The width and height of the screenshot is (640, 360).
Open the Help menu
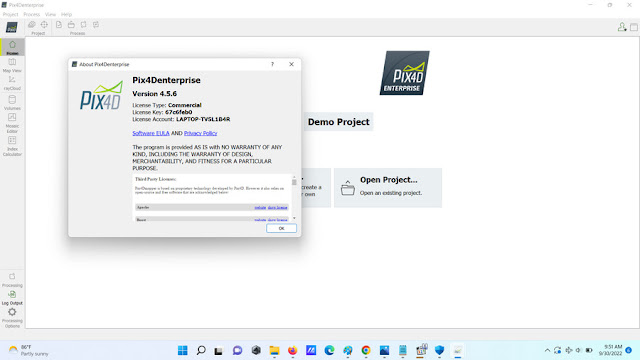(x=66, y=14)
